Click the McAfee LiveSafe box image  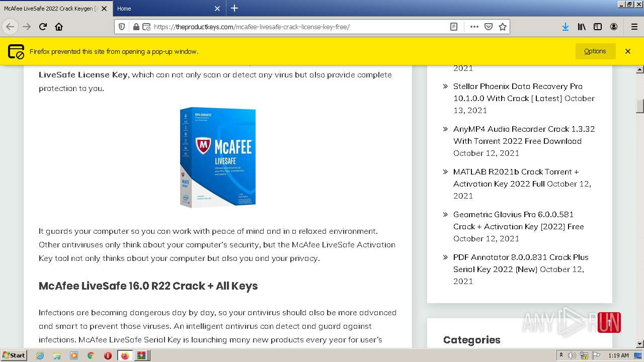(218, 157)
